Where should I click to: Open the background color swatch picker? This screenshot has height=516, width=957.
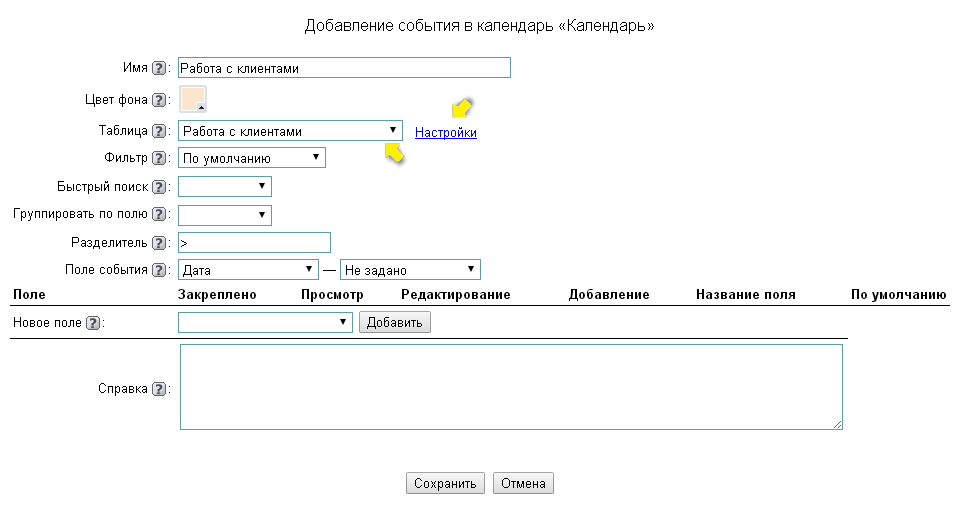(193, 99)
